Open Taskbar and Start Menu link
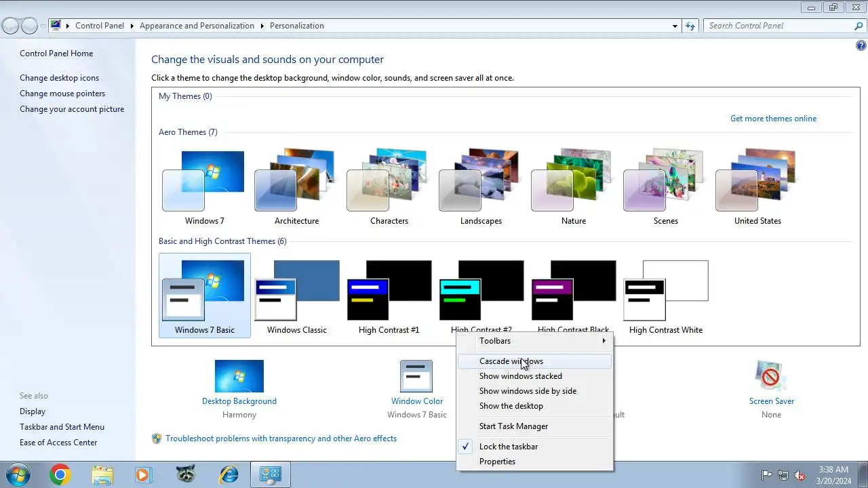Screen dimensions: 868x488 (x=62, y=427)
